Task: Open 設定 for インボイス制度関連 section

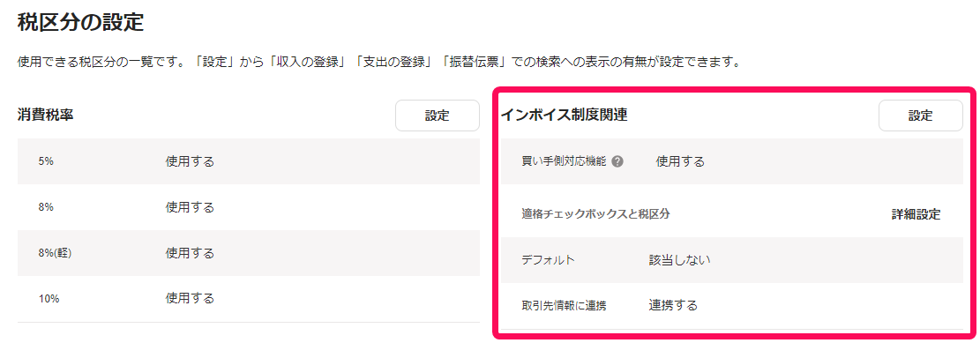Action: tap(921, 116)
